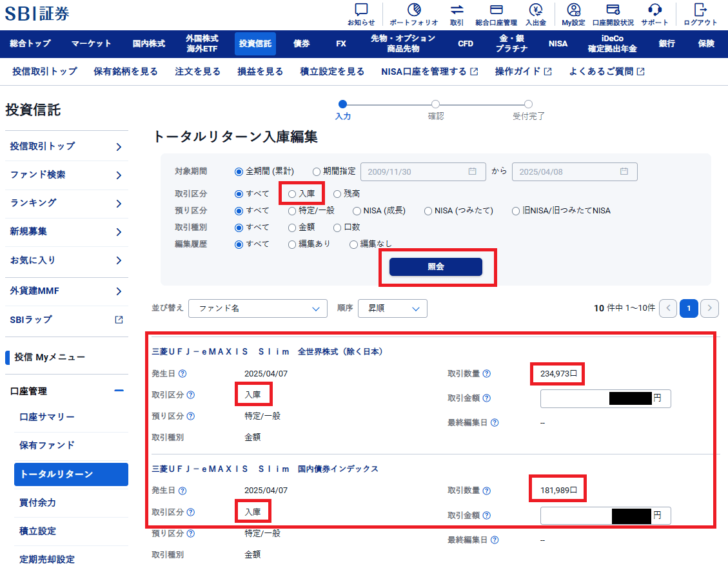
Task: Click help icon next to second fund's 発生日
Action: (x=182, y=491)
